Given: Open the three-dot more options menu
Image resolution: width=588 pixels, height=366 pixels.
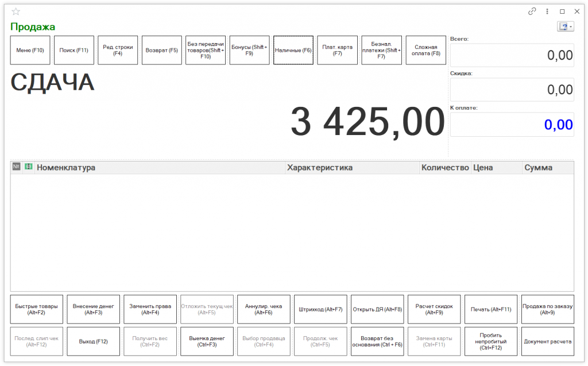Looking at the screenshot, I should [x=547, y=11].
